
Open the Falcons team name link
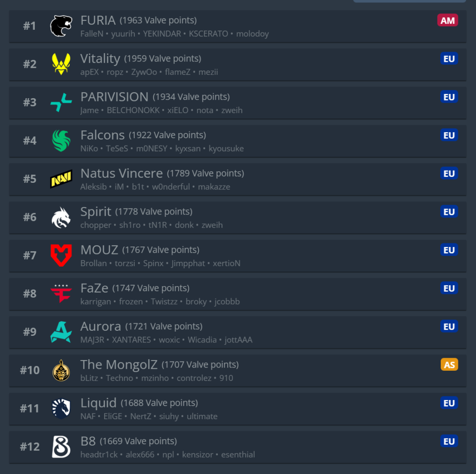click(x=102, y=135)
